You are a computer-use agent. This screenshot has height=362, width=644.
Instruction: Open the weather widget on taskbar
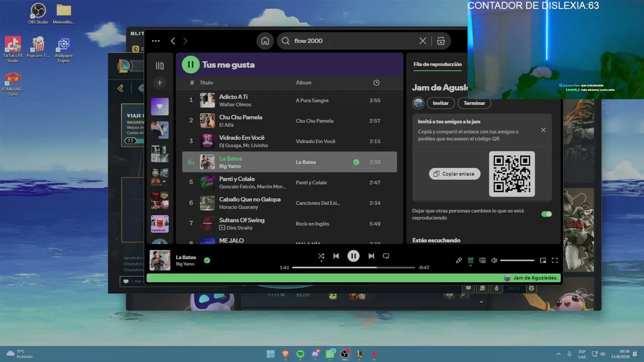click(19, 354)
